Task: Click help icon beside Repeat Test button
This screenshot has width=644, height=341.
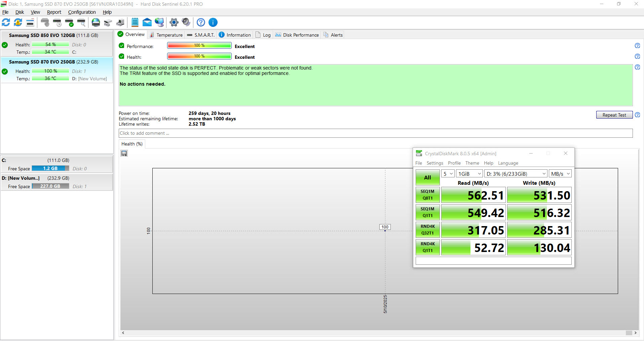Action: point(637,115)
